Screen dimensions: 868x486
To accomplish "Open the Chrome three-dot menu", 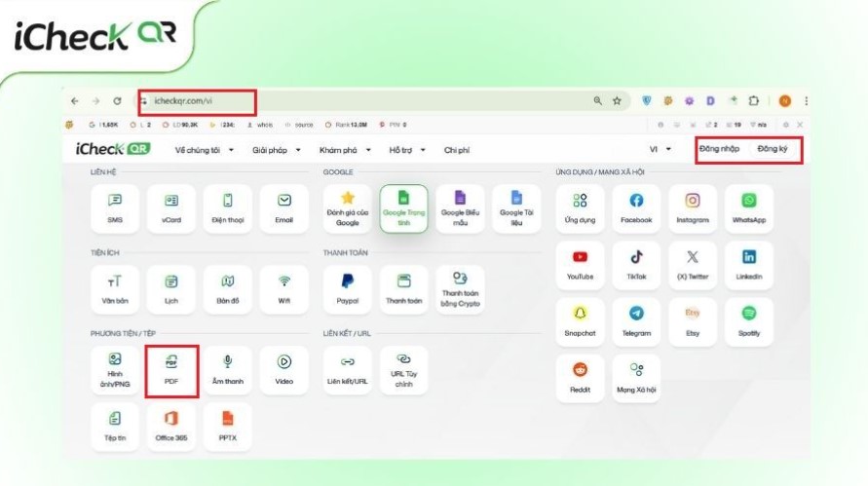I will pyautogui.click(x=806, y=100).
